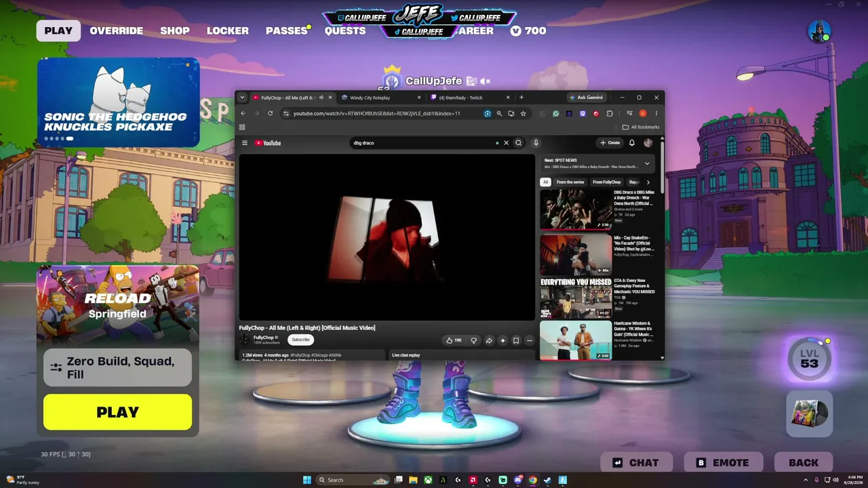Screen dimensions: 868x488
Task: Open the LOCKER tab in Fortnite
Action: click(228, 30)
